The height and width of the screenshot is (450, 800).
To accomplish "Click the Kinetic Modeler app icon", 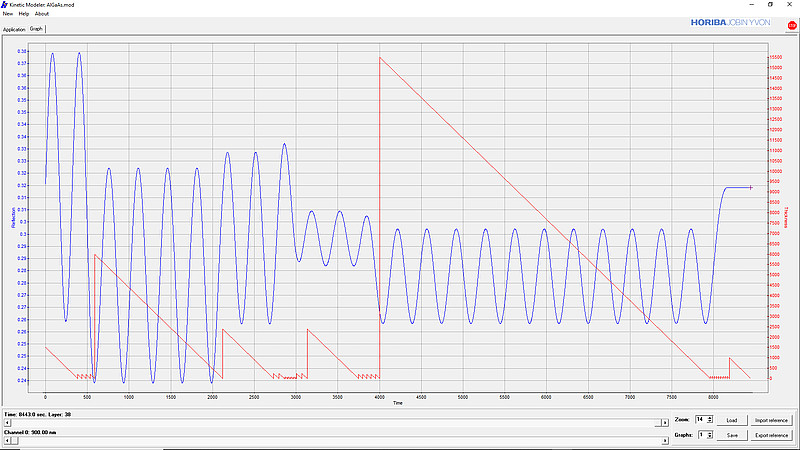I will (x=4, y=4).
